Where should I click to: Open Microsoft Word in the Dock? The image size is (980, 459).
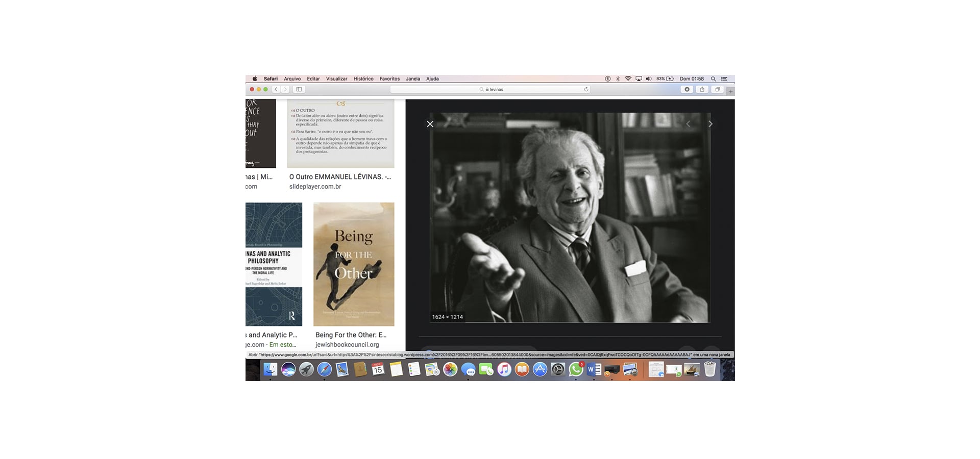pos(594,369)
